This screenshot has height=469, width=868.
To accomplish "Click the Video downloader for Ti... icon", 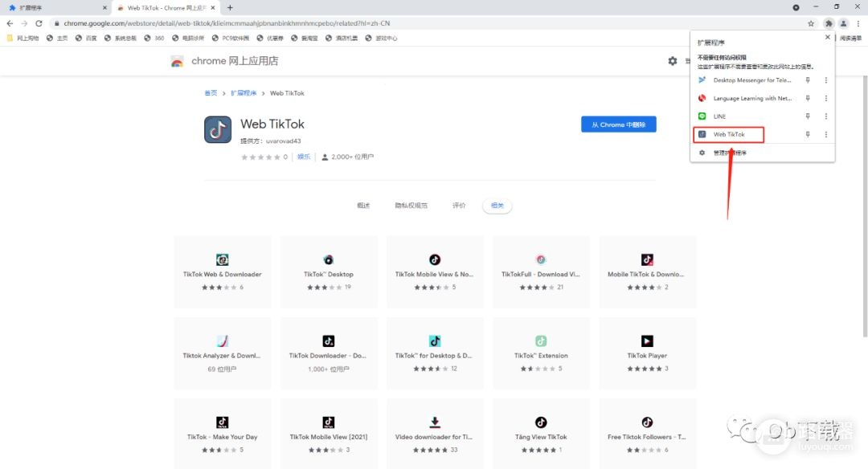I will (x=435, y=422).
